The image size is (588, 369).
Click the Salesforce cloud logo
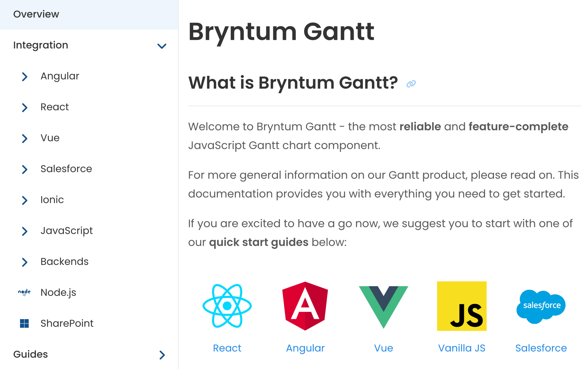(x=541, y=306)
